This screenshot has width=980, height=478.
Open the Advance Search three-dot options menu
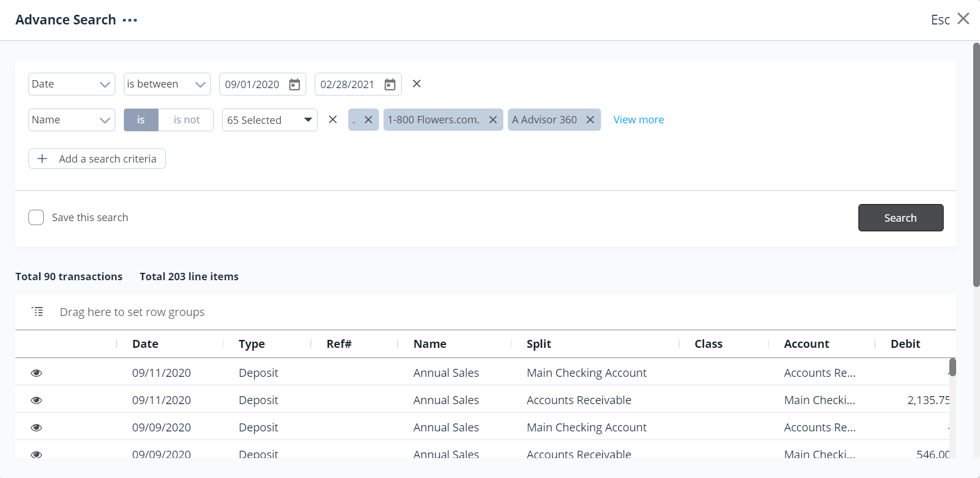(x=130, y=20)
